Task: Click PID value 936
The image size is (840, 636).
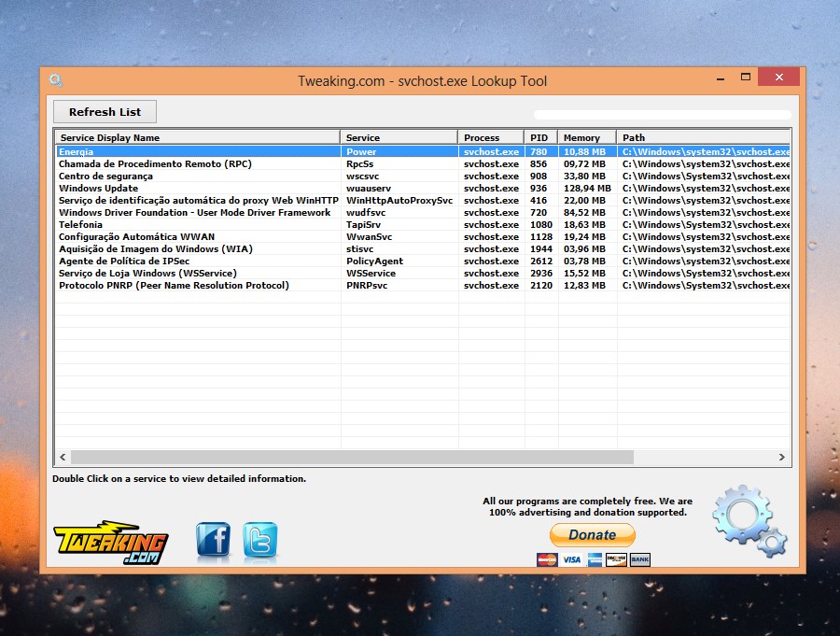Action: point(539,189)
